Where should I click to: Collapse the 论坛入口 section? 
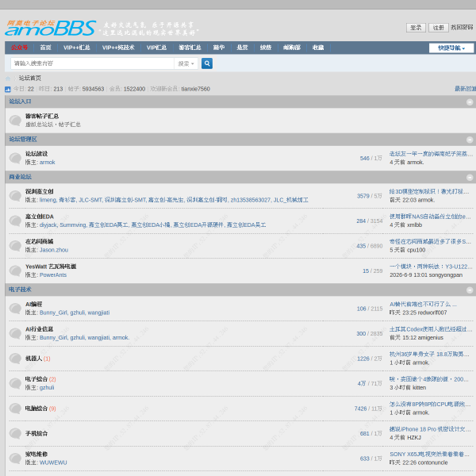(470, 102)
